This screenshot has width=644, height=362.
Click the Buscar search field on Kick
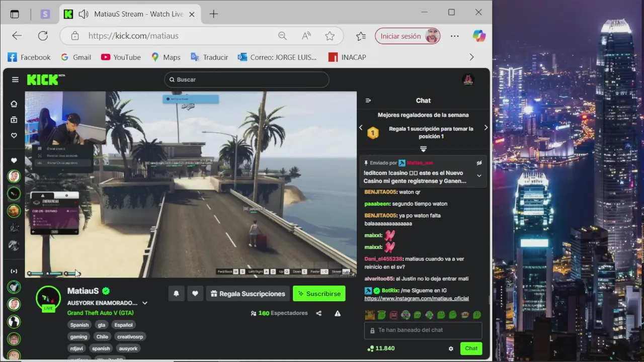point(247,79)
